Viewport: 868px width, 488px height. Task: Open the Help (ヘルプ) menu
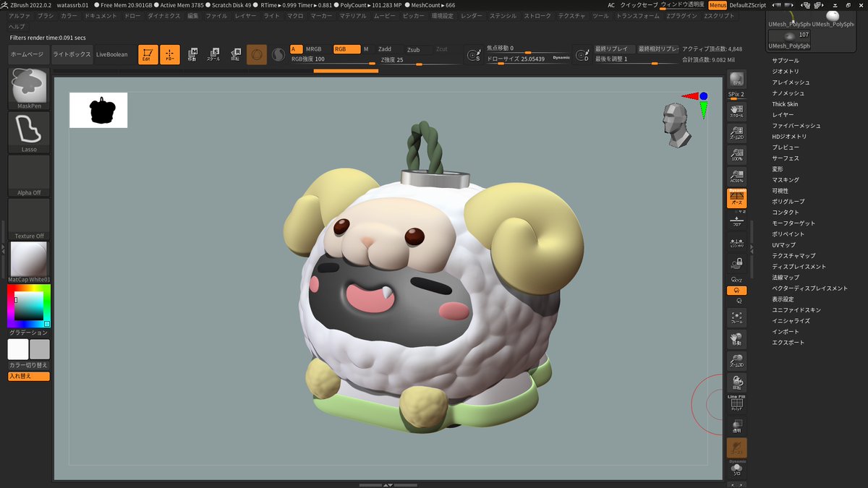[16, 26]
